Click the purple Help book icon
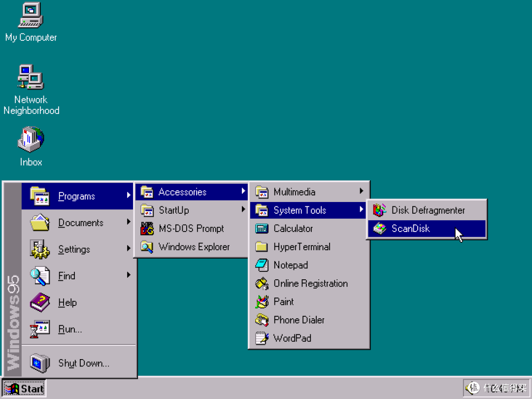The width and height of the screenshot is (532, 399). click(40, 302)
